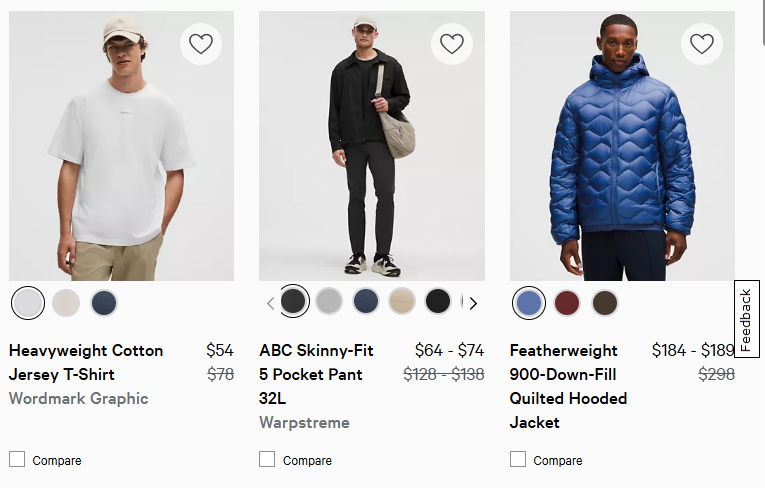This screenshot has width=765, height=488.
Task: Enable Compare for the Featherweight Hooded Jacket
Action: tap(518, 459)
